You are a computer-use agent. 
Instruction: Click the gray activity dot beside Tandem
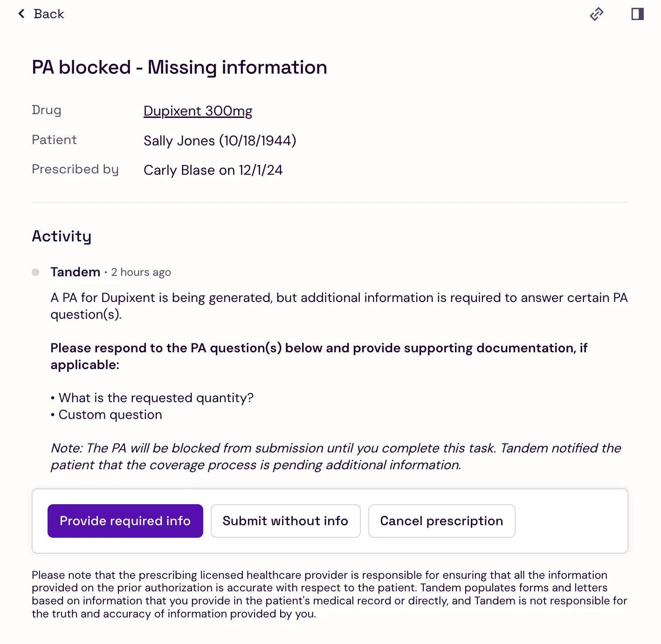(x=35, y=272)
